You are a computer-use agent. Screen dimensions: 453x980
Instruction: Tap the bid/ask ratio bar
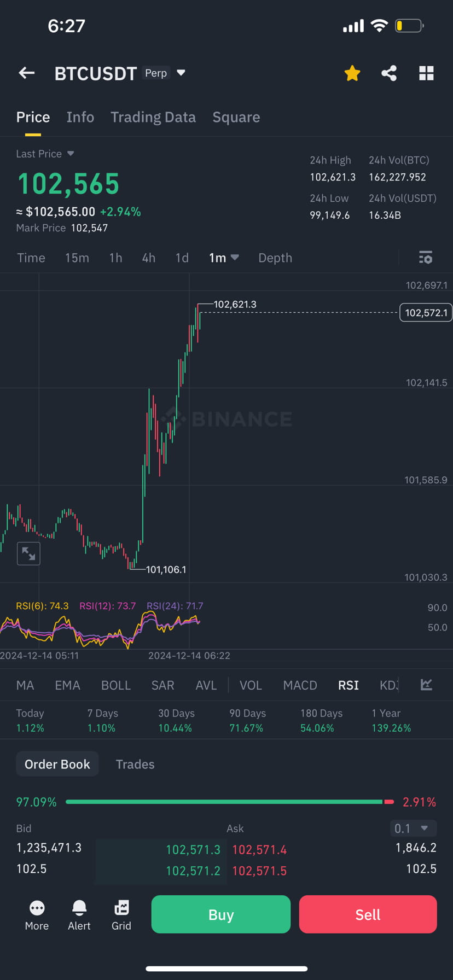pyautogui.click(x=230, y=802)
